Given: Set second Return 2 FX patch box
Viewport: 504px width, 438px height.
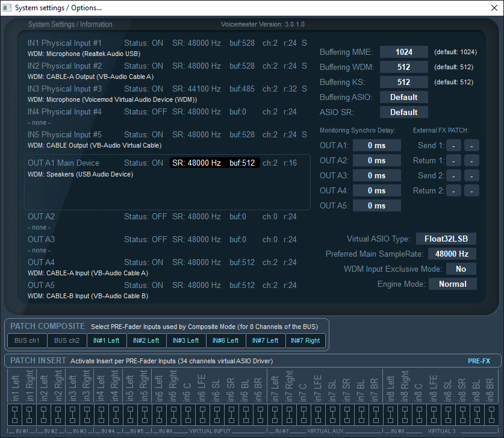Looking at the screenshot, I should tap(471, 191).
